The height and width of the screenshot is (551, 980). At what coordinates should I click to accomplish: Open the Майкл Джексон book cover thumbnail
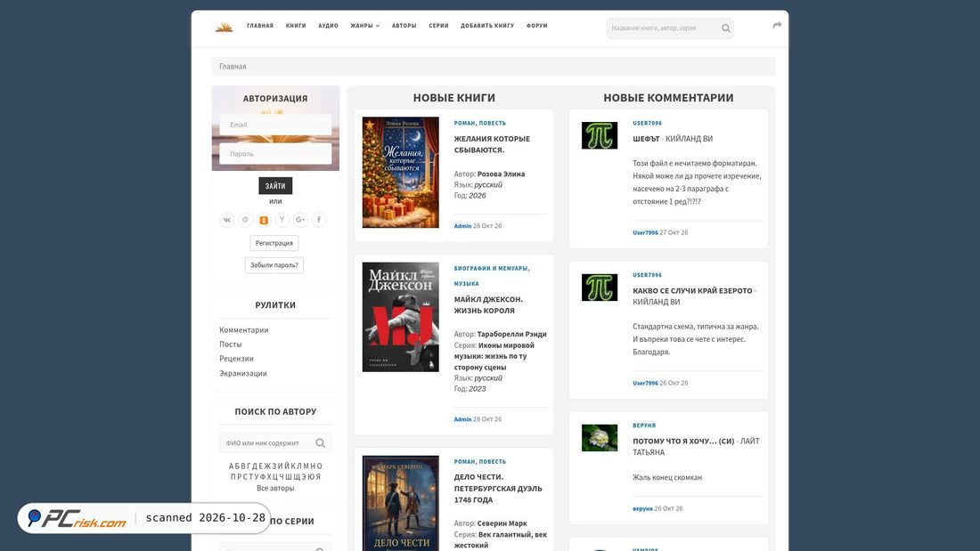[401, 318]
